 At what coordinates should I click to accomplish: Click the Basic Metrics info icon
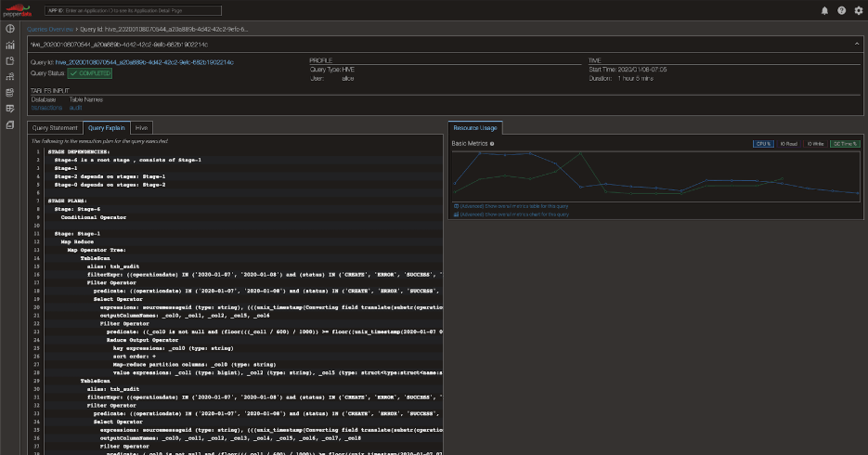click(492, 144)
